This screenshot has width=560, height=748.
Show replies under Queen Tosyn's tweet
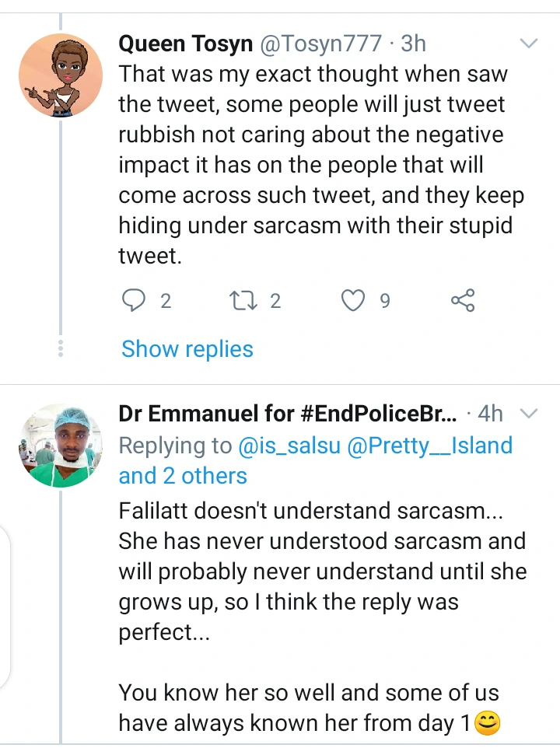pyautogui.click(x=187, y=349)
